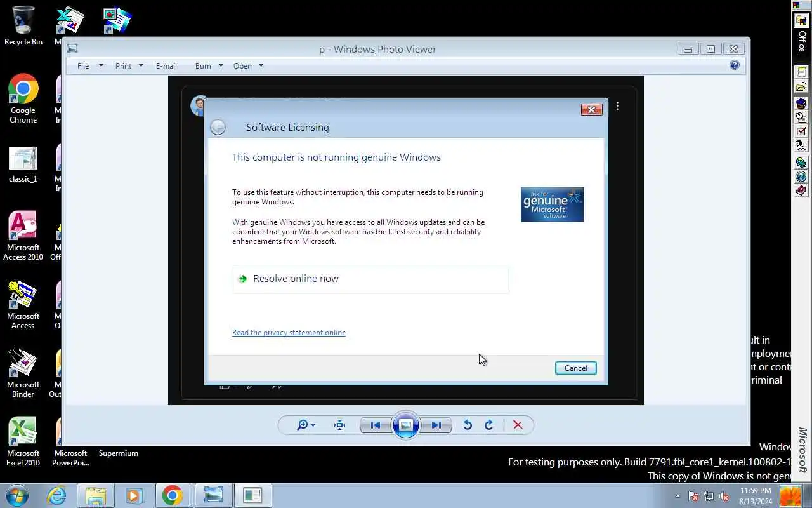This screenshot has width=812, height=508.
Task: Open Microsoft Excel 2010 shortcut
Action: [23, 442]
